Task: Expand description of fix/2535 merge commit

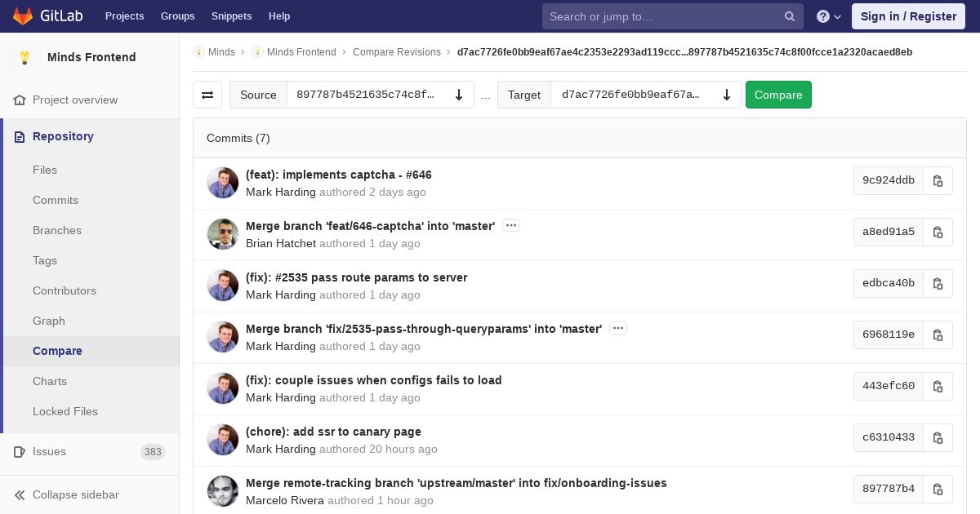Action: 618,328
